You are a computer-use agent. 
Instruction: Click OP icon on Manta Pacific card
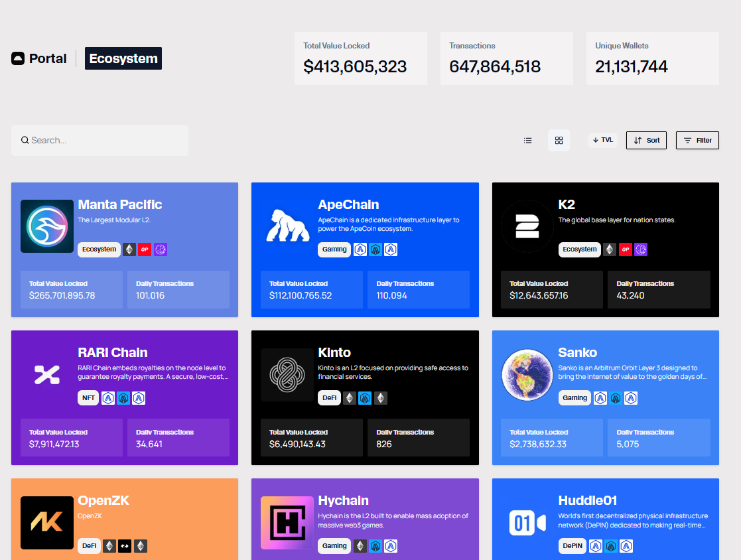(x=145, y=249)
